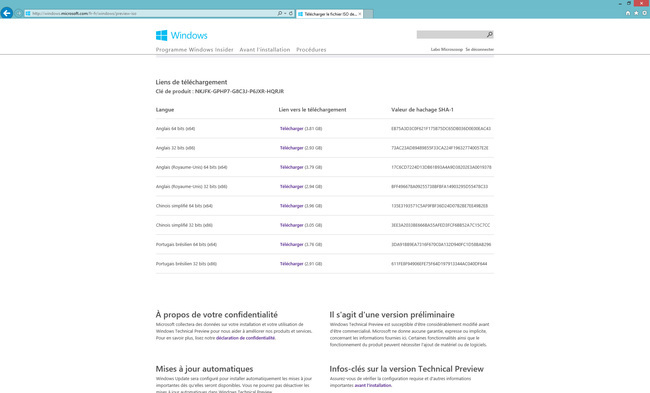Click the SHA-1 hash for Anglais 64 bits
650x393 pixels.
click(x=441, y=129)
